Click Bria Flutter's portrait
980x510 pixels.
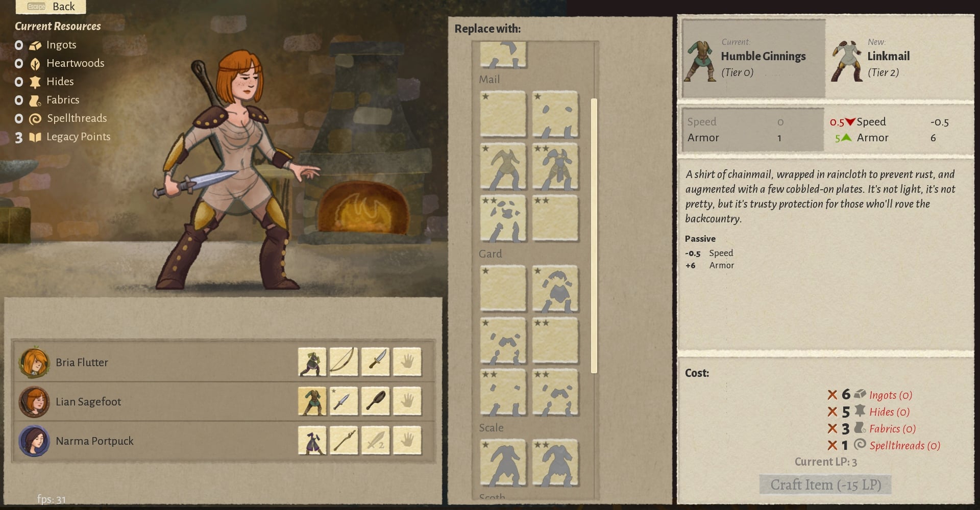(x=34, y=362)
